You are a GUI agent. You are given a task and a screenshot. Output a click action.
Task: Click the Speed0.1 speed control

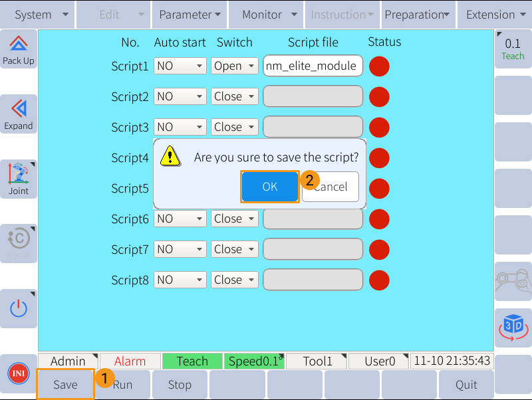[x=253, y=361]
